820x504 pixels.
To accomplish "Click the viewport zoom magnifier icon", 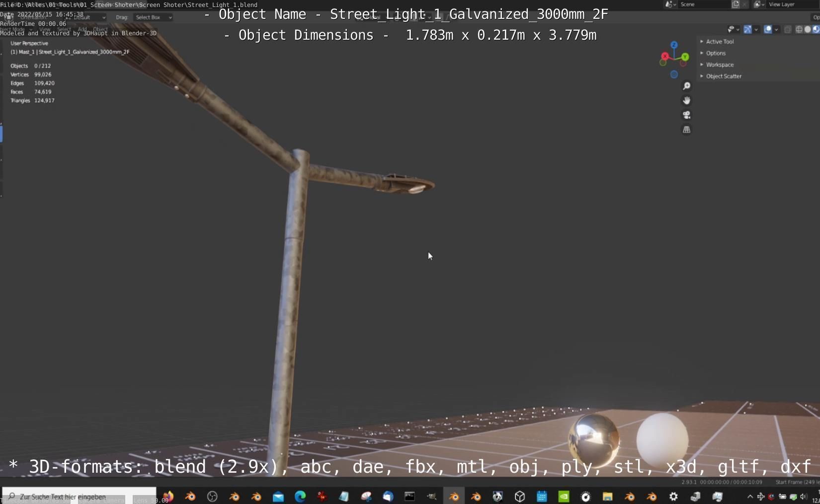I will coord(686,86).
